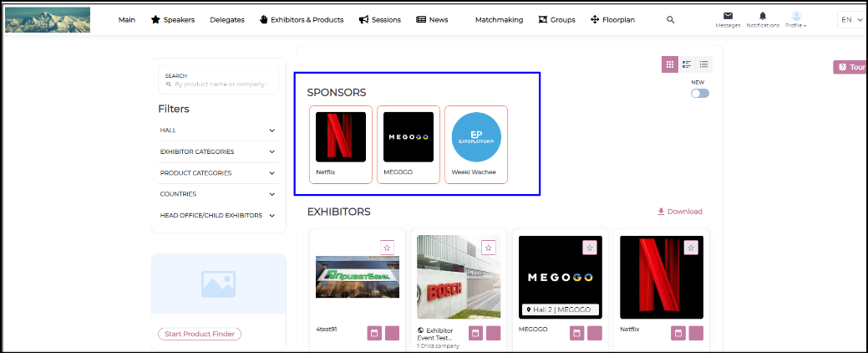868x353 pixels.
Task: Open the Delegates menu item
Action: [227, 20]
